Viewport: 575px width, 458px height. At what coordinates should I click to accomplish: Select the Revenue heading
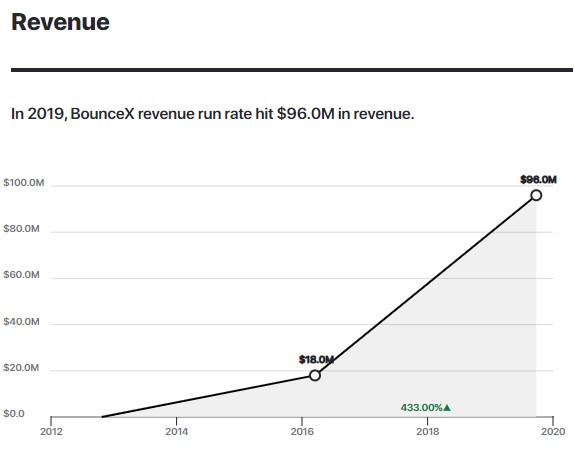(61, 22)
